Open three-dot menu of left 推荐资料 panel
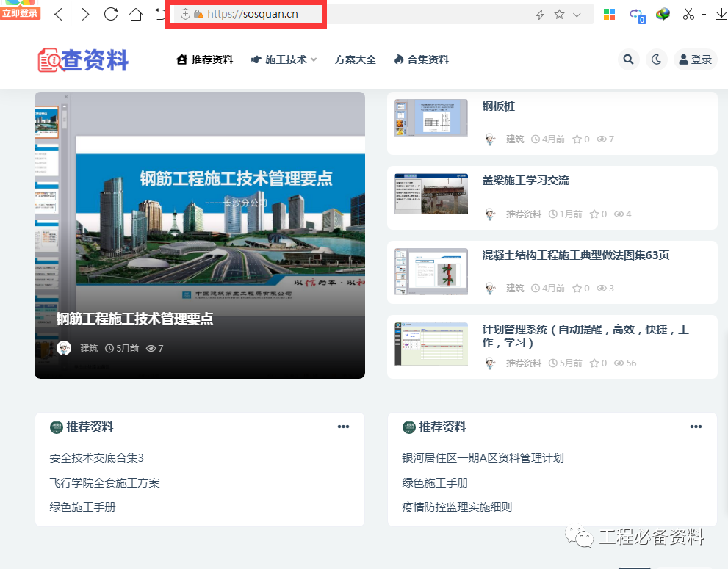Viewport: 728px width, 569px height. [x=343, y=427]
